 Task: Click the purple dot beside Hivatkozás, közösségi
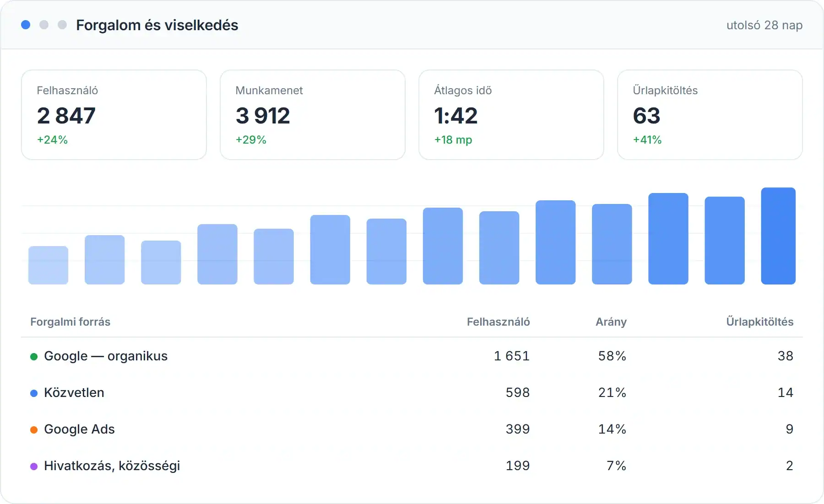pyautogui.click(x=34, y=466)
